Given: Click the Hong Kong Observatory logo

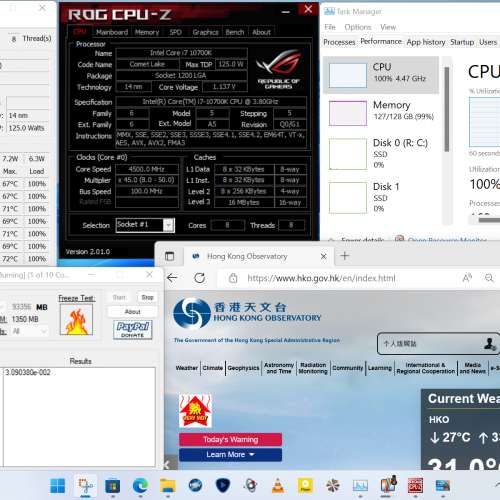Looking at the screenshot, I should [247, 313].
